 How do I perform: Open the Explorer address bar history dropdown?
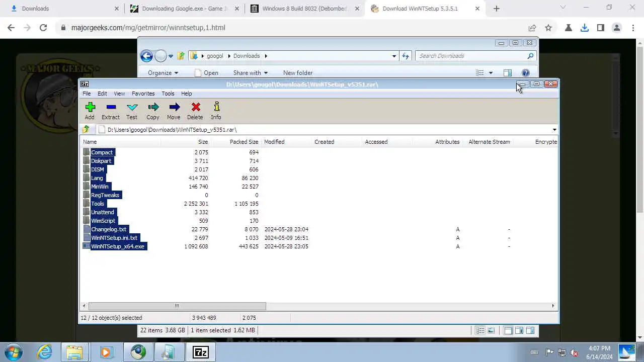click(394, 56)
